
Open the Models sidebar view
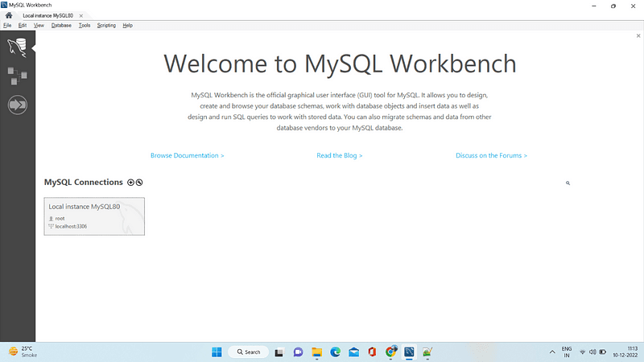point(17,76)
